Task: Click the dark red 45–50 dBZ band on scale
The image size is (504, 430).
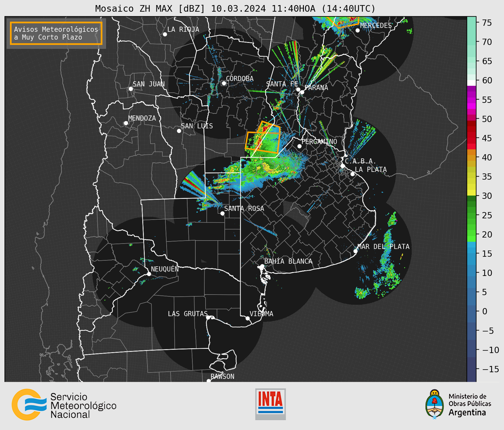Action: point(471,129)
